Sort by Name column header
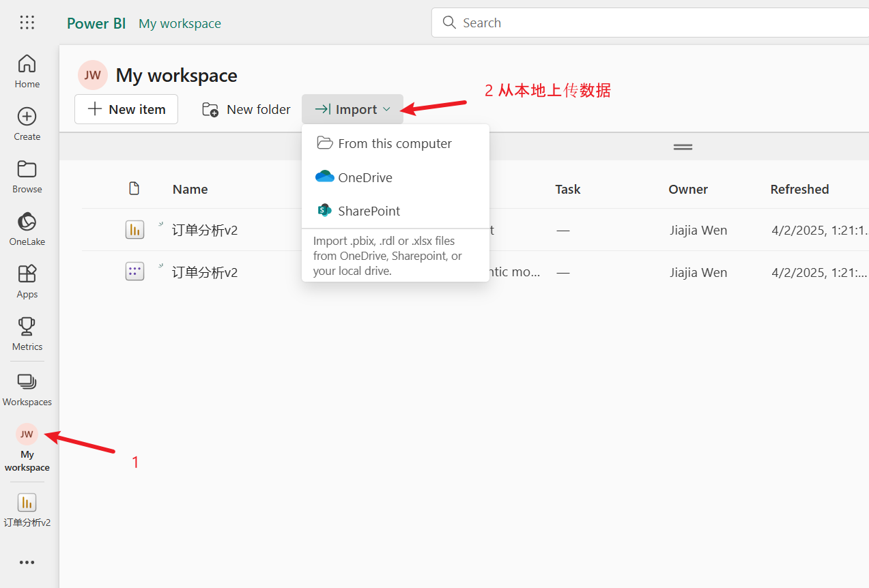Viewport: 869px width, 588px height. point(190,190)
